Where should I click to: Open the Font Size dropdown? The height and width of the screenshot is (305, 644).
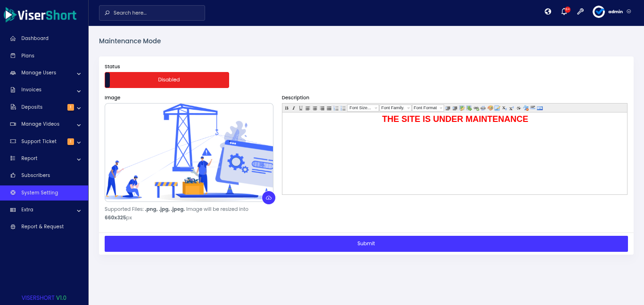363,108
